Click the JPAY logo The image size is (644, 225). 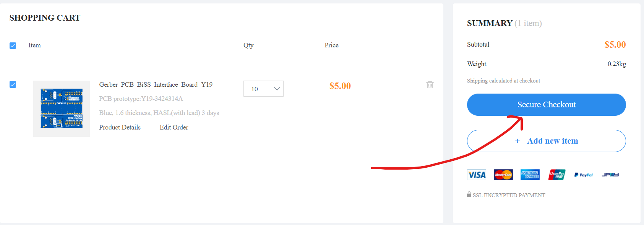tap(610, 175)
